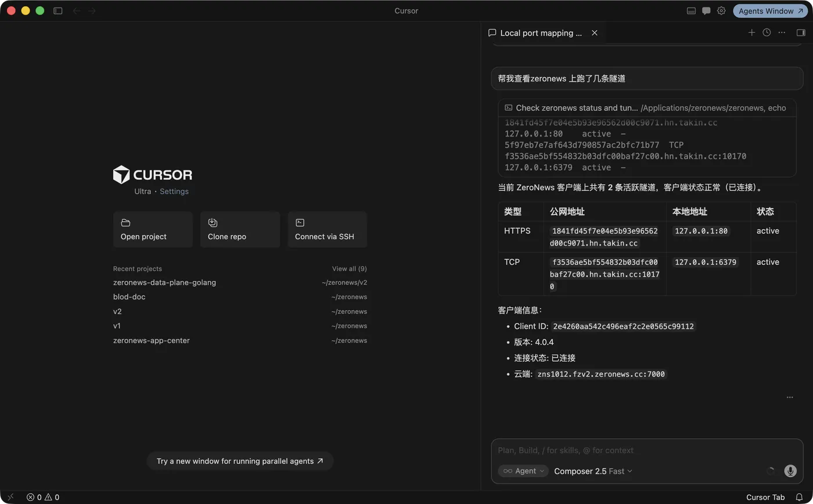Toggle the primary sidebar icon

57,10
